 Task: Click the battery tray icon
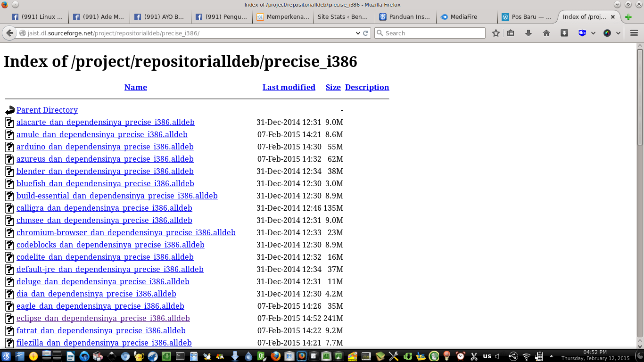click(x=539, y=356)
